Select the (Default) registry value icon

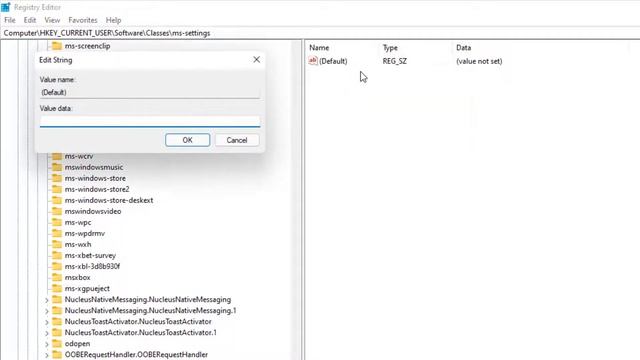click(313, 61)
